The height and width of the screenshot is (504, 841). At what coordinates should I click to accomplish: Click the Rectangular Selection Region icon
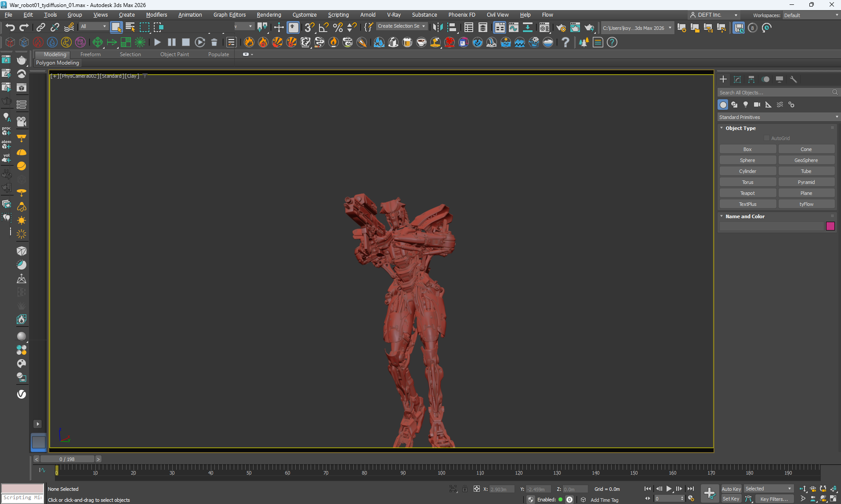pos(145,27)
